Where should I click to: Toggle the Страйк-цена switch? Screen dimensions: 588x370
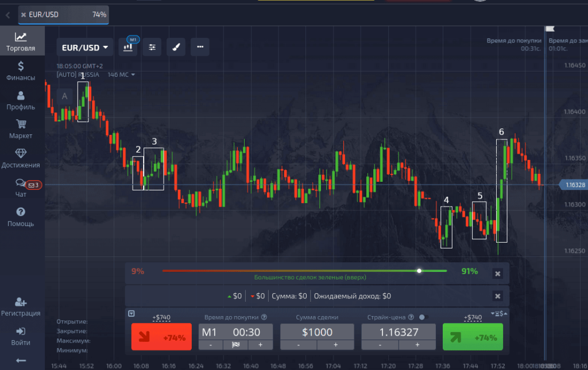424,317
